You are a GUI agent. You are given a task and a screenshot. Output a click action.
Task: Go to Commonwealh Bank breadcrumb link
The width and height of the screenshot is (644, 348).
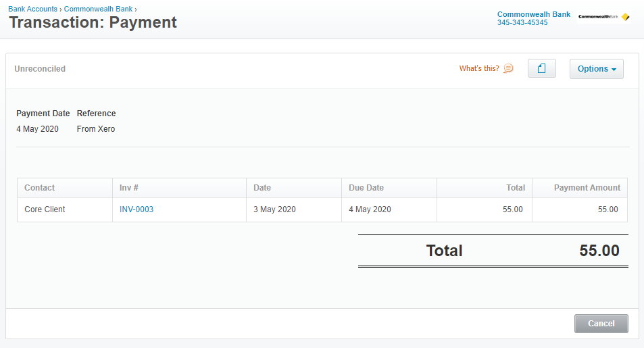click(98, 9)
